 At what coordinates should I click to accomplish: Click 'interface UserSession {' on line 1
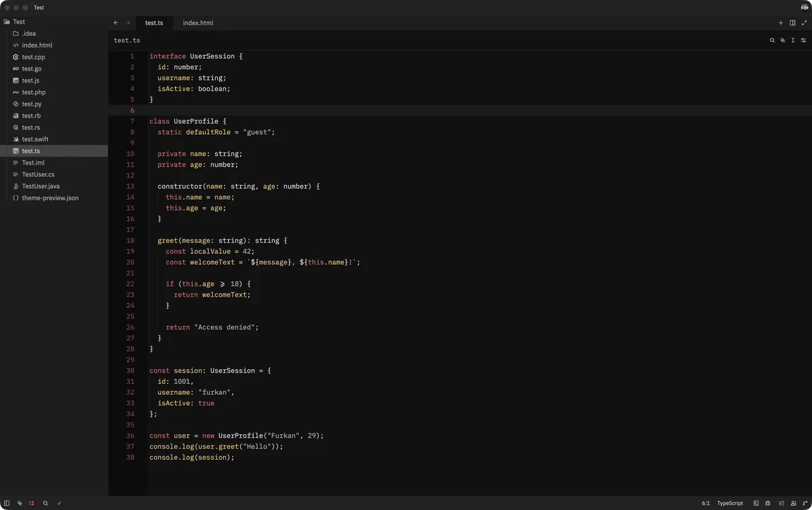tap(196, 56)
